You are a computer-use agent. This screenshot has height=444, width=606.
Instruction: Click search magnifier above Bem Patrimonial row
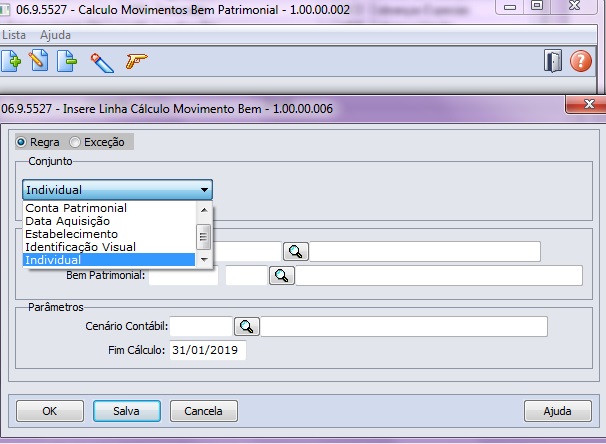click(x=296, y=252)
